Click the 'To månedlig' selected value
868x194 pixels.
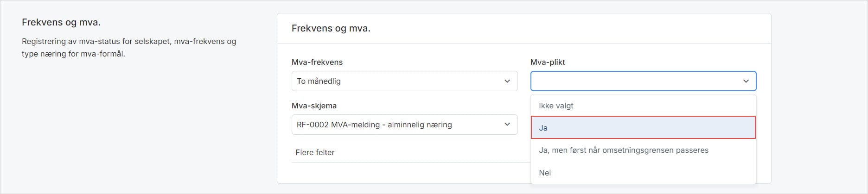pos(319,81)
